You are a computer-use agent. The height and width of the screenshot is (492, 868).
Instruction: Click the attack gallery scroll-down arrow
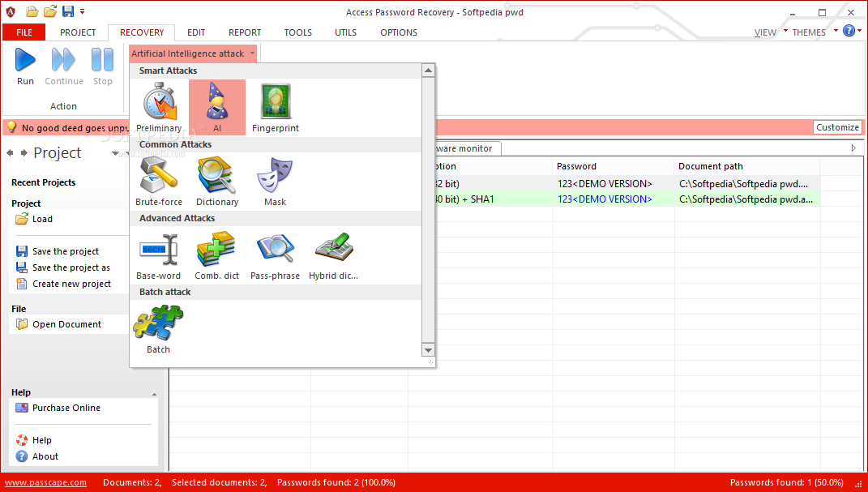(x=428, y=350)
